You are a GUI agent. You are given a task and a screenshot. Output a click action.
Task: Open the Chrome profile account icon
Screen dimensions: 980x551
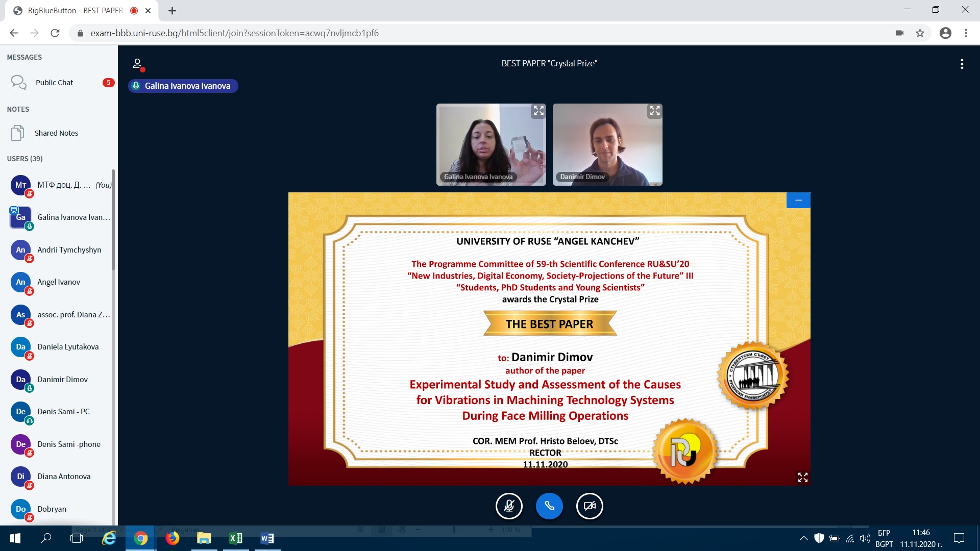pyautogui.click(x=945, y=33)
